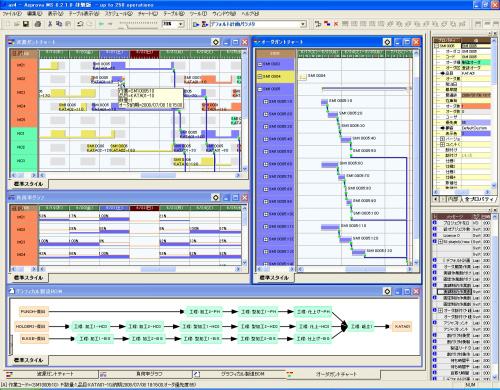500x390 pixels.
Task: Click the Copy icon in toolbar
Action: (x=59, y=24)
